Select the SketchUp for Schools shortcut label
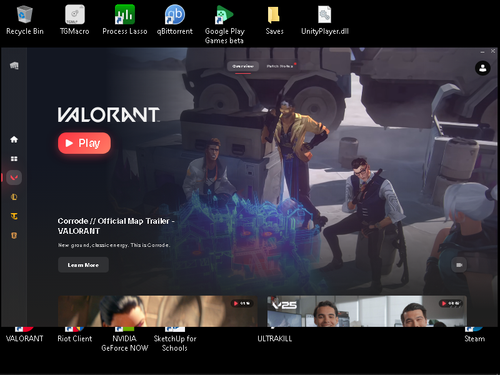 point(175,343)
